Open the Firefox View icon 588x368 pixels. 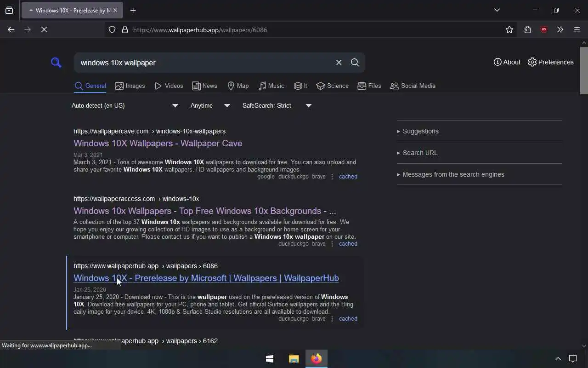tap(9, 11)
